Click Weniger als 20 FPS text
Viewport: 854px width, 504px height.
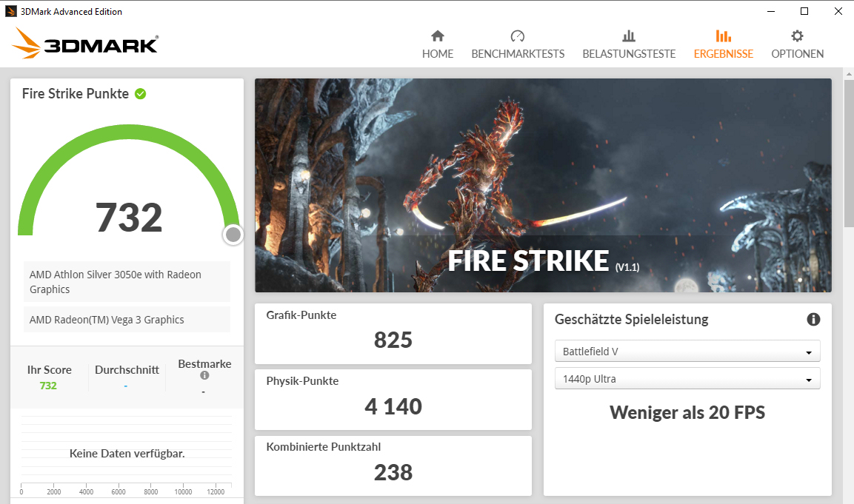(687, 412)
